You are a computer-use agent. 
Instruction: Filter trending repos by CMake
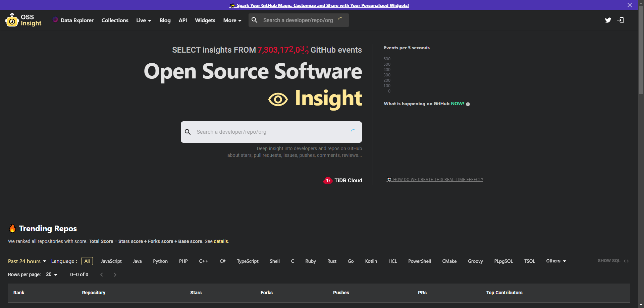(449, 261)
